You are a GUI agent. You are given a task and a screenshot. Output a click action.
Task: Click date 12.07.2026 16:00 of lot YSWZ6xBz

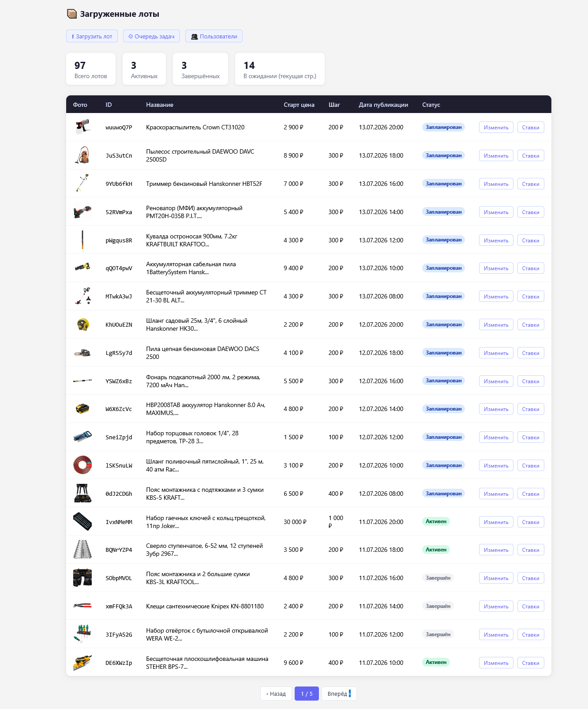pyautogui.click(x=381, y=381)
